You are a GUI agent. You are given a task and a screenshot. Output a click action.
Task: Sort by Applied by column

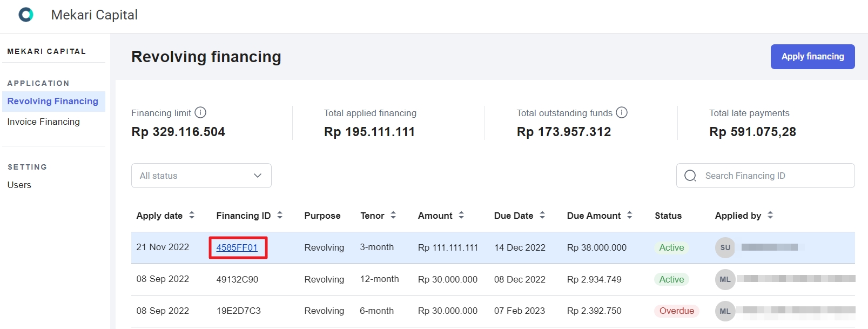[x=770, y=215]
